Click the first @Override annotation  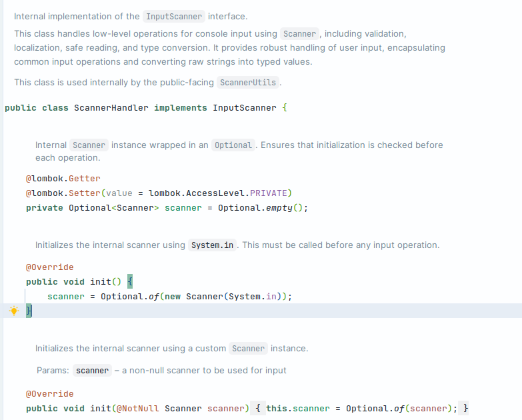click(x=50, y=267)
